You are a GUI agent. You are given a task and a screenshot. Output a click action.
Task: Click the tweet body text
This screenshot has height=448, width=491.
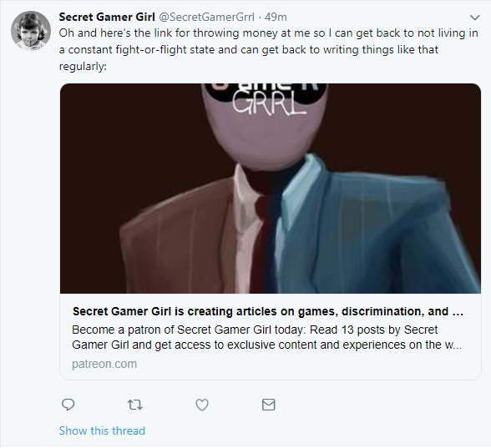(269, 49)
